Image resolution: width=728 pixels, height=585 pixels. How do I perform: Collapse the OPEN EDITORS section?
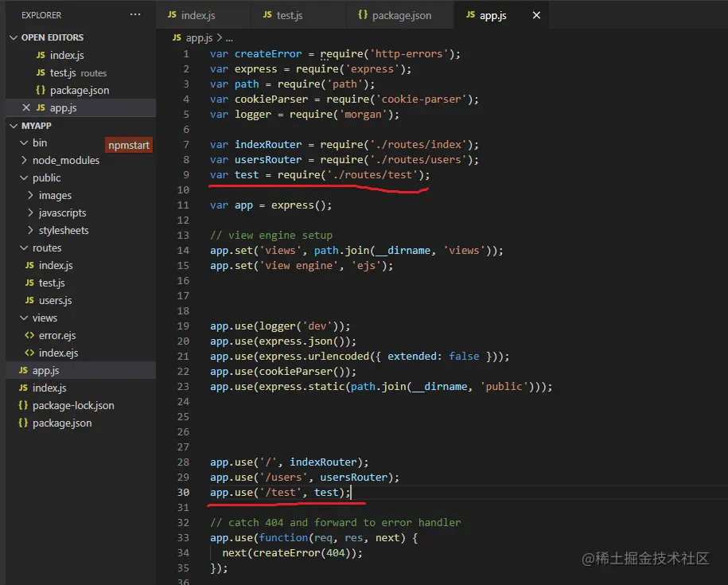pos(52,37)
